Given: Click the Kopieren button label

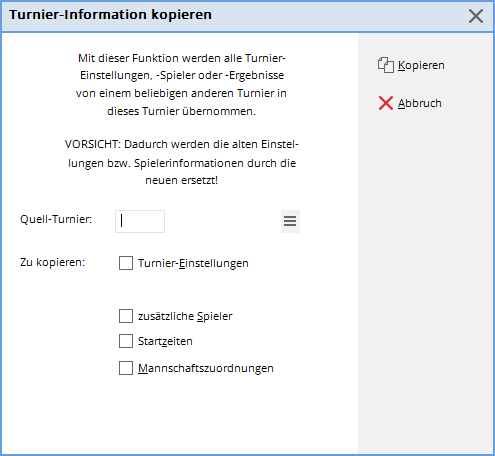Looking at the screenshot, I should [x=421, y=65].
